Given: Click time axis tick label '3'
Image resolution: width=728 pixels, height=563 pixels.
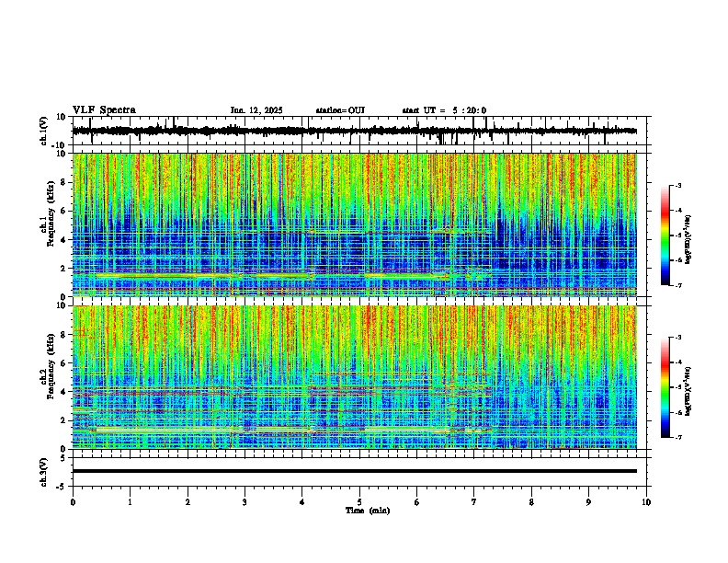Looking at the screenshot, I should tap(245, 502).
